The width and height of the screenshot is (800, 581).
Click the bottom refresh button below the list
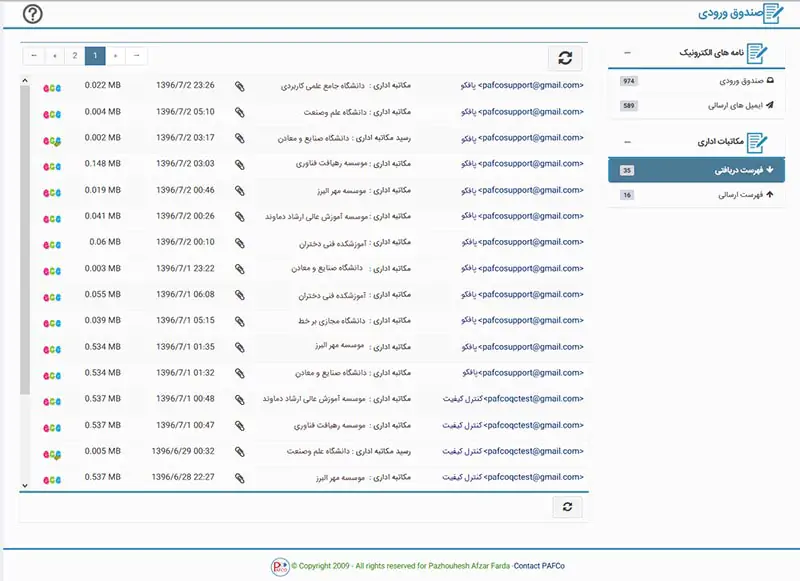(567, 507)
